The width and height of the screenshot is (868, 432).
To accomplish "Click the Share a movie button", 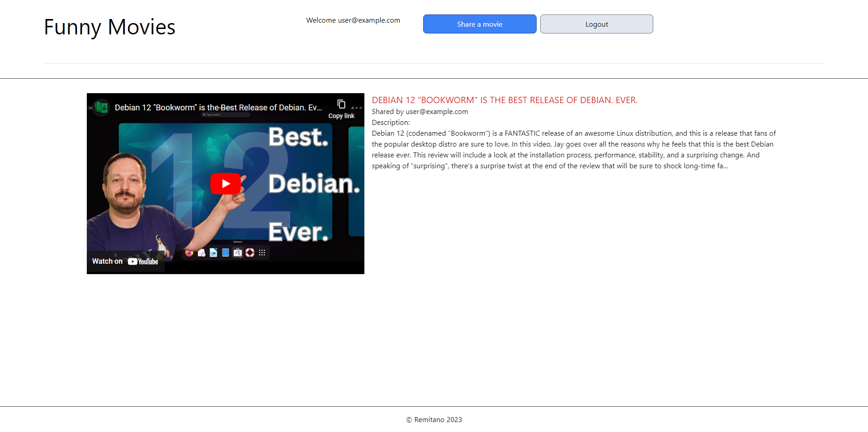I will [x=480, y=24].
